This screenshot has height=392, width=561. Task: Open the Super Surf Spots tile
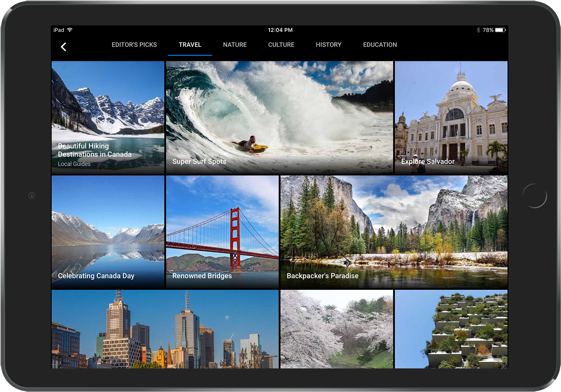coord(279,117)
